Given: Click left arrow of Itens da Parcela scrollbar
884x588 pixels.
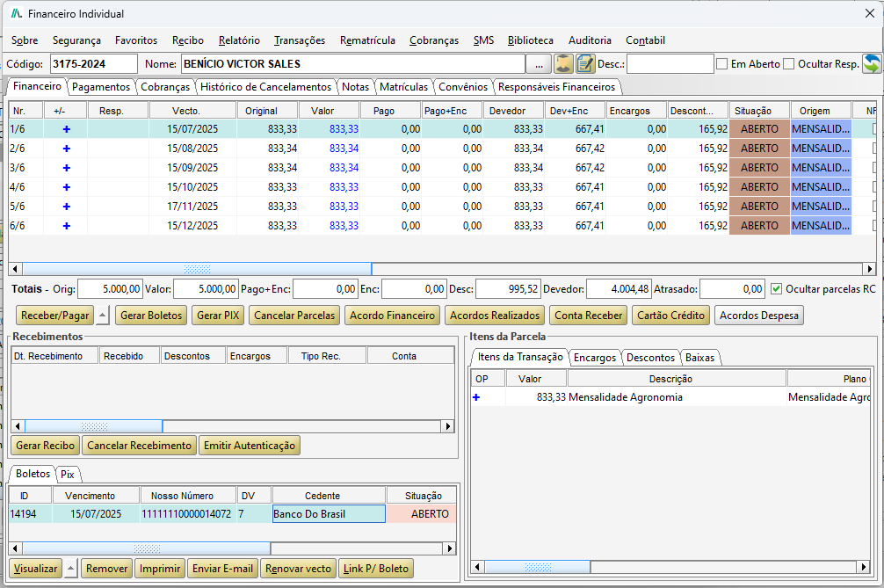Looking at the screenshot, I should tap(477, 567).
